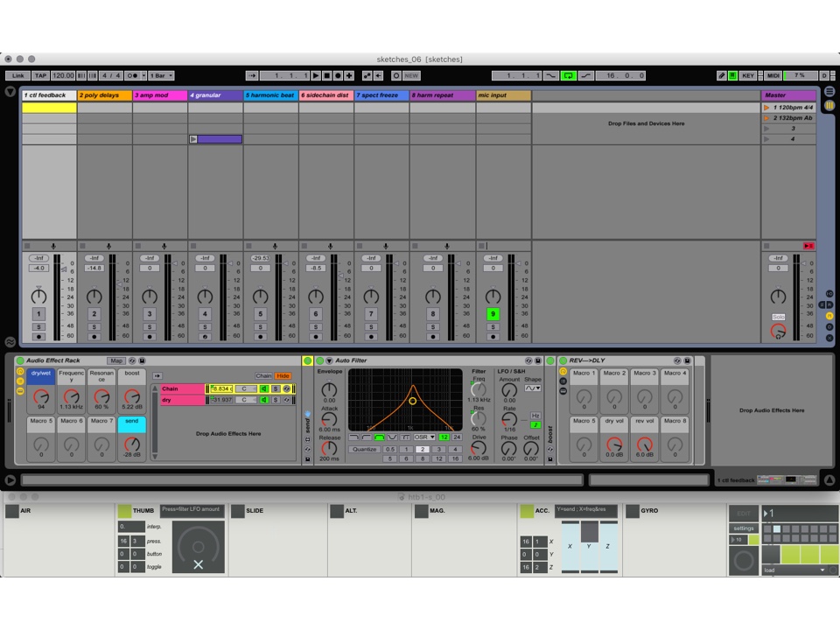Viewport: 840px width, 630px height.
Task: Select the 6 sidechain dist track header
Action: pyautogui.click(x=326, y=95)
